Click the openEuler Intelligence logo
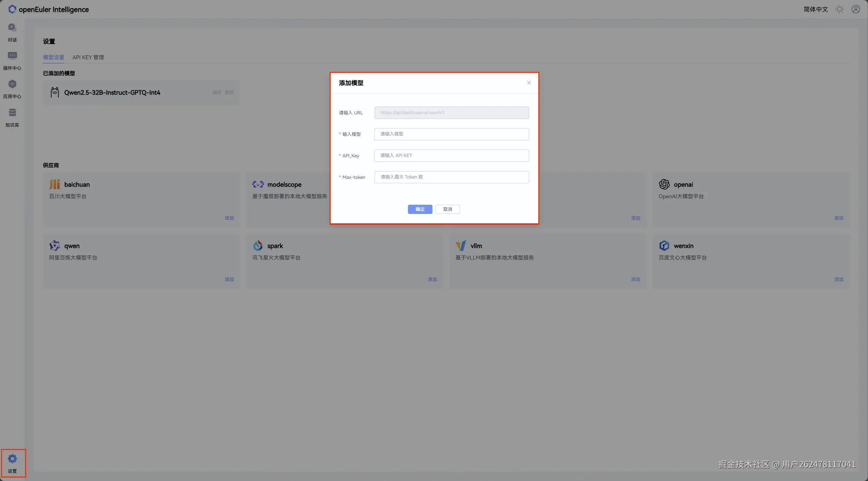Screen dimensions: 868x481 click(x=12, y=10)
